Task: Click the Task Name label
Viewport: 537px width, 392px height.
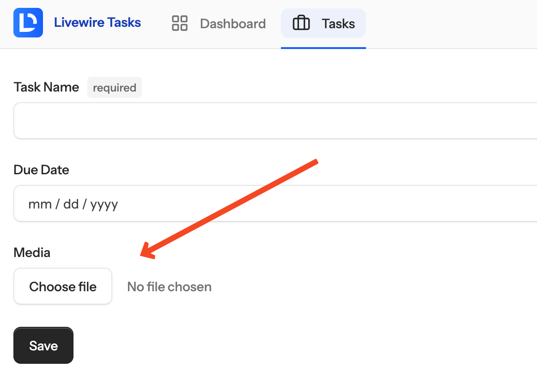Action: 46,87
